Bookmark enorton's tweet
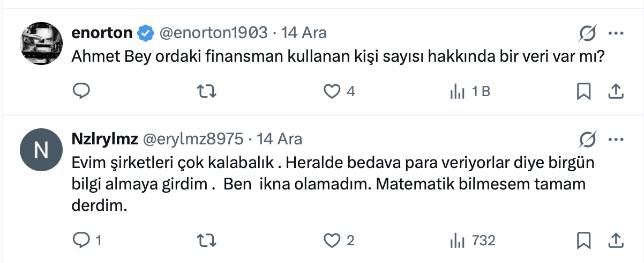The width and height of the screenshot is (644, 263). click(x=583, y=92)
